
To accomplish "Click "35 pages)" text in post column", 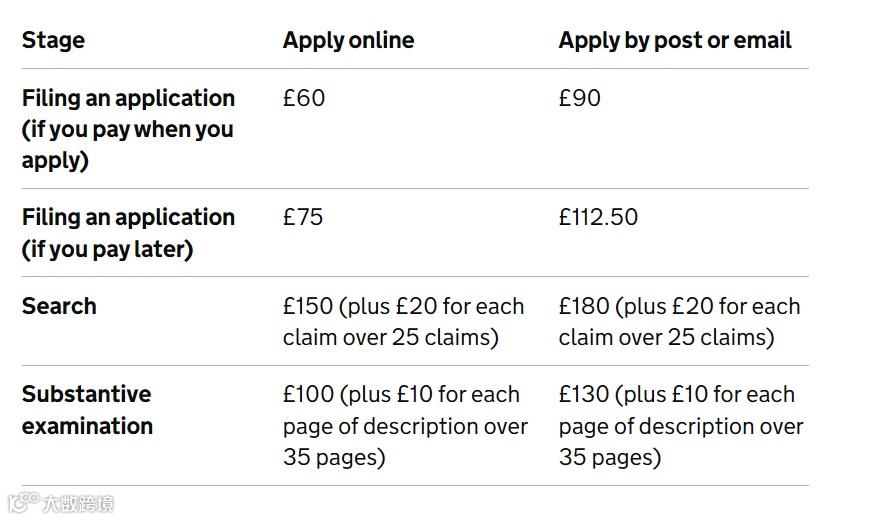I will coord(610,457).
